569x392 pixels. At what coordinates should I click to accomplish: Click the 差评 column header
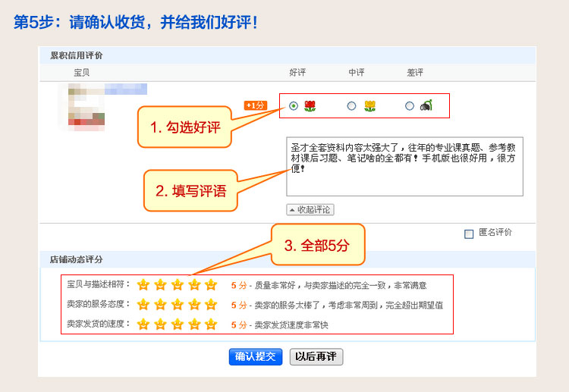(415, 73)
